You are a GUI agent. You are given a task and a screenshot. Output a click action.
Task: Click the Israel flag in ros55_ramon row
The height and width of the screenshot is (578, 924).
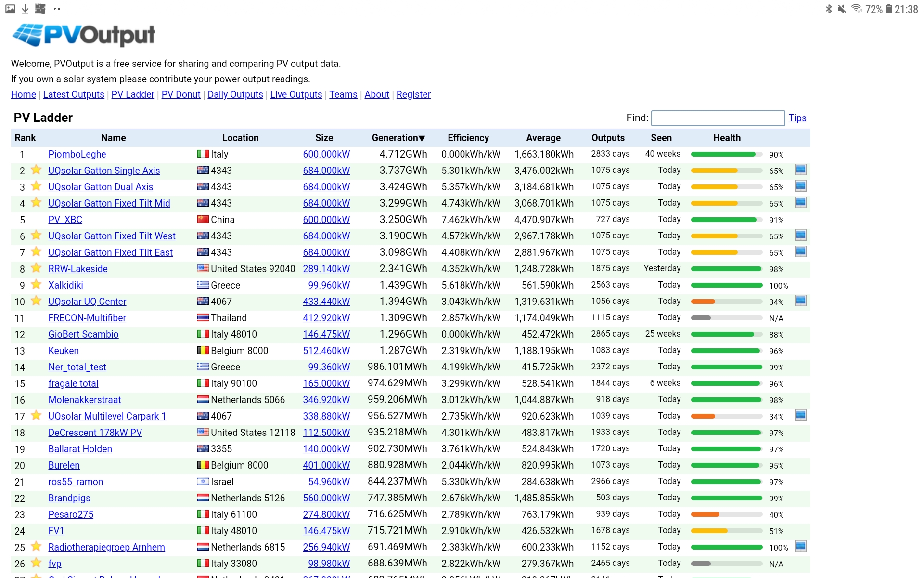(203, 481)
